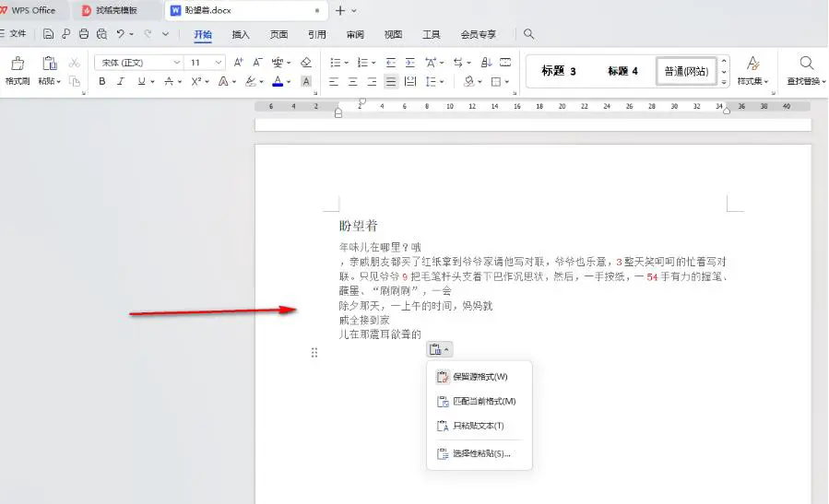
Task: Switch to the 引用 (References) tab
Action: click(316, 34)
